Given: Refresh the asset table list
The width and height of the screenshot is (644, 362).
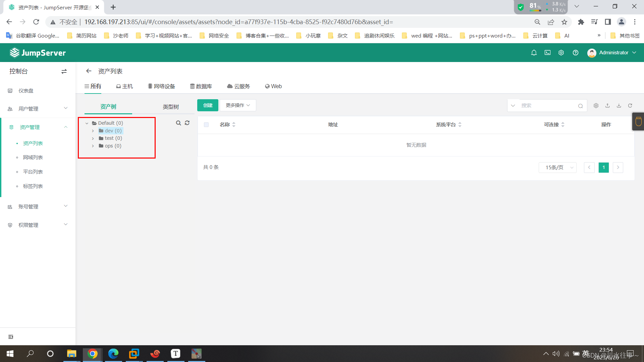Looking at the screenshot, I should 630,106.
